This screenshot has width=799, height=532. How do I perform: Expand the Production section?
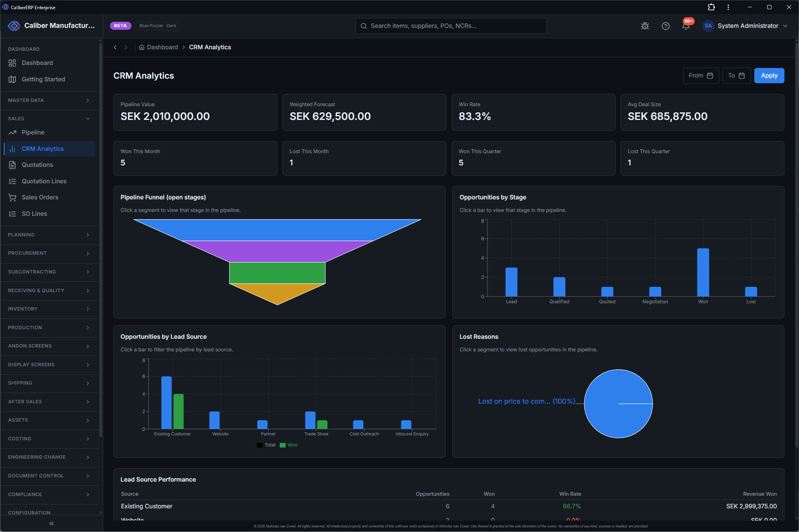point(49,328)
